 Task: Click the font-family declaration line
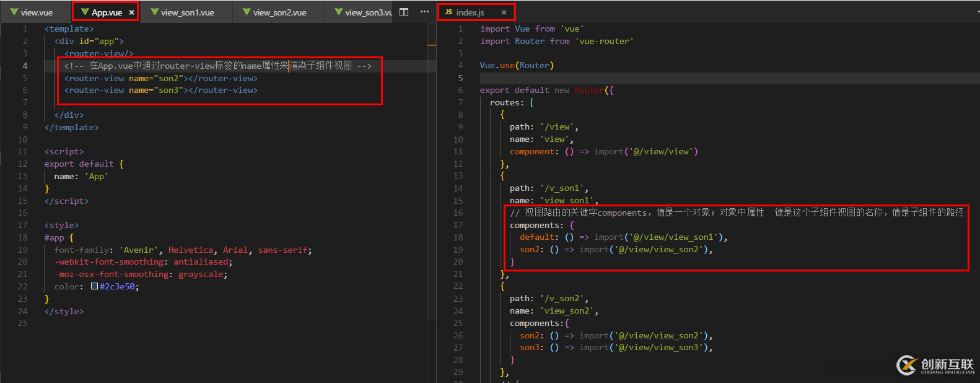click(183, 250)
